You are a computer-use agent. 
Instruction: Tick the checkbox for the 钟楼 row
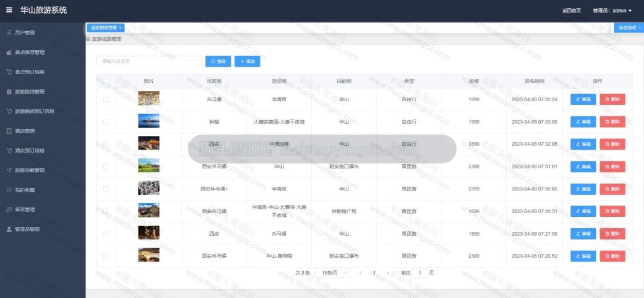pos(106,122)
